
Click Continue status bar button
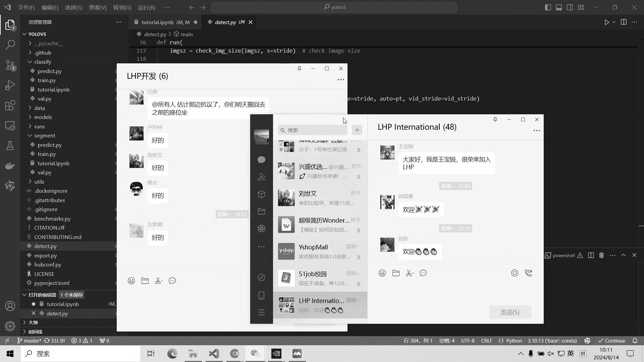coord(611,341)
